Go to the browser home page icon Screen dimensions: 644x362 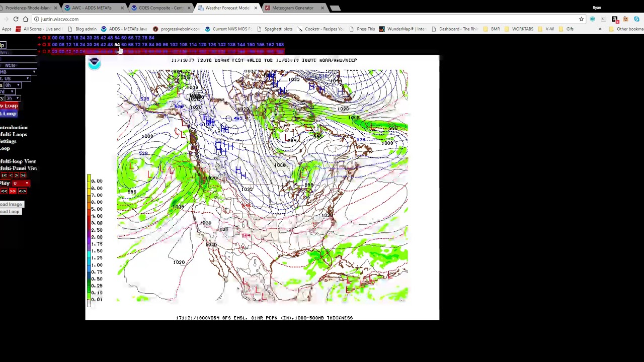26,19
